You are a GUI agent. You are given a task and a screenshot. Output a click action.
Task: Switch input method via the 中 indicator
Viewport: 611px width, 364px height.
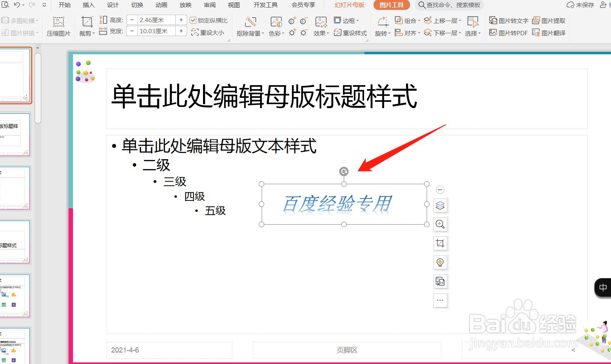pyautogui.click(x=602, y=288)
